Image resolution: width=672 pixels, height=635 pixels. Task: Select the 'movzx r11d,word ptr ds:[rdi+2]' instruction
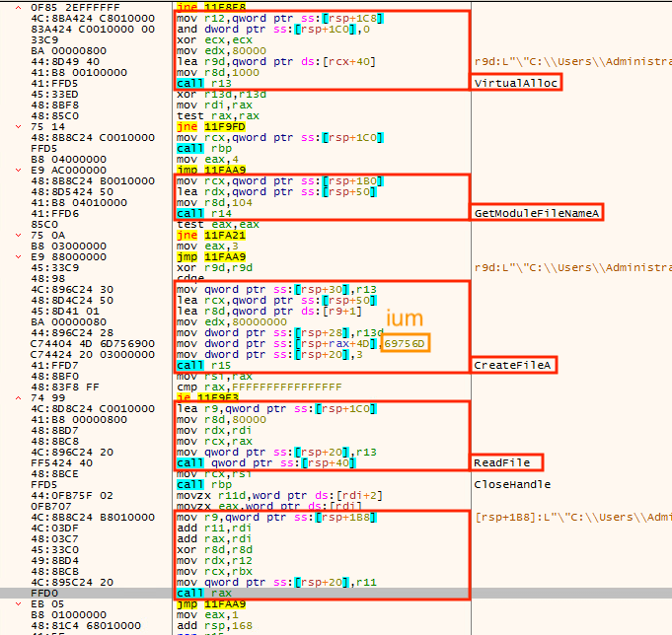pyautogui.click(x=280, y=495)
